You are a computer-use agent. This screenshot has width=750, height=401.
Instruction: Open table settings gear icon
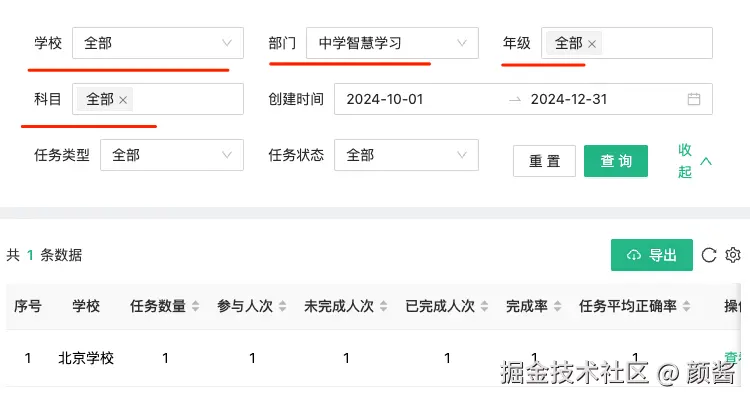coord(733,255)
